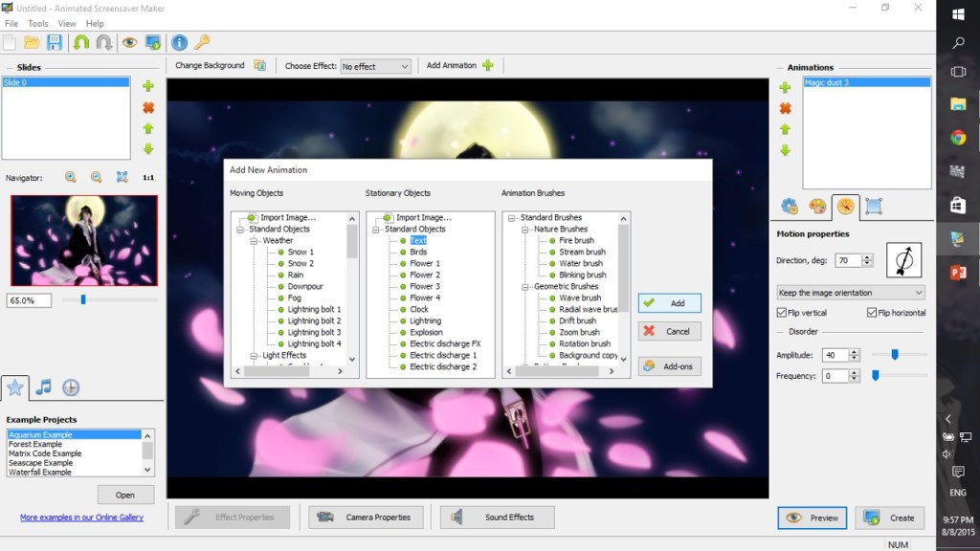This screenshot has height=551, width=980.
Task: Click the create screensaver monitor toolbar icon
Action: [153, 42]
